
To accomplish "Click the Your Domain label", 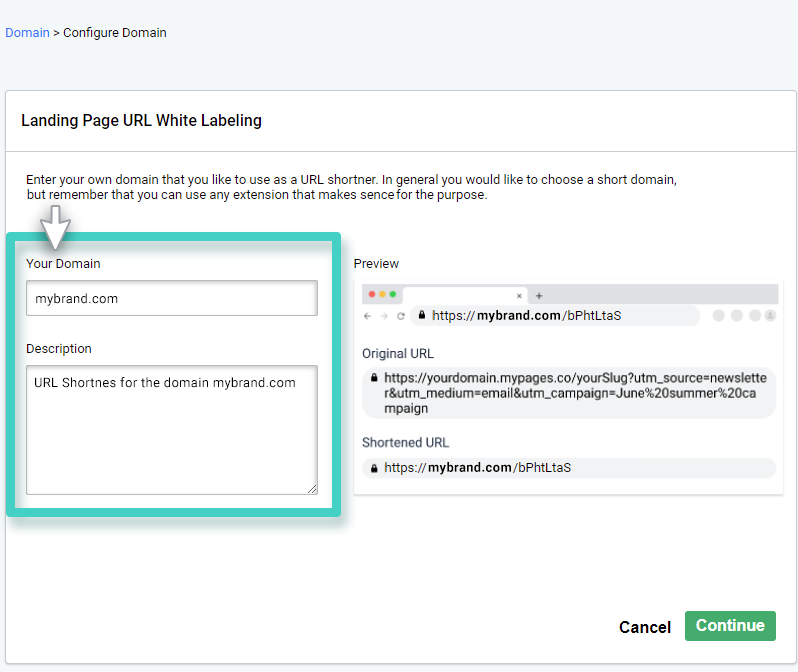I will [63, 264].
